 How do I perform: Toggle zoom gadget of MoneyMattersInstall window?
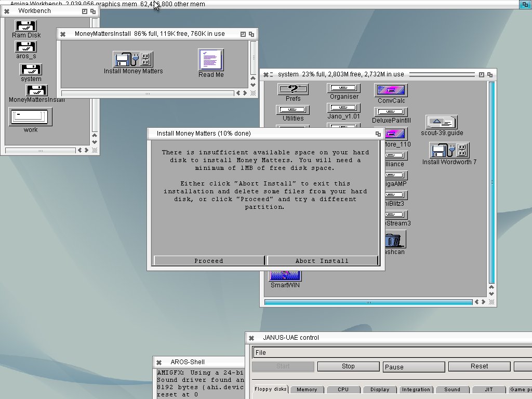pos(243,34)
